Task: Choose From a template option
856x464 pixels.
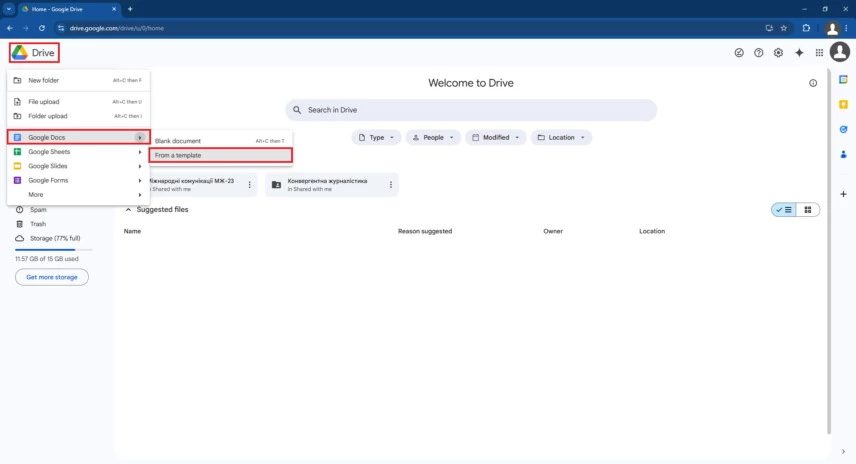Action: 221,155
